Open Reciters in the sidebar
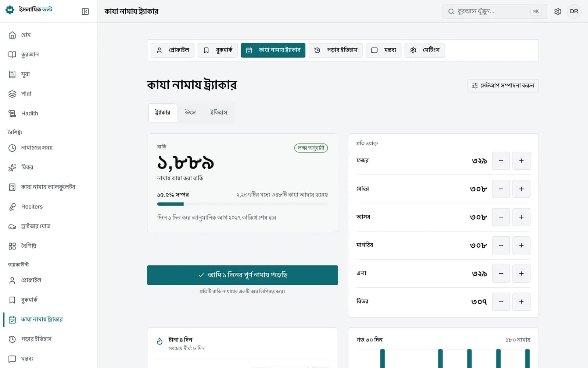This screenshot has height=368, width=588. click(49, 206)
